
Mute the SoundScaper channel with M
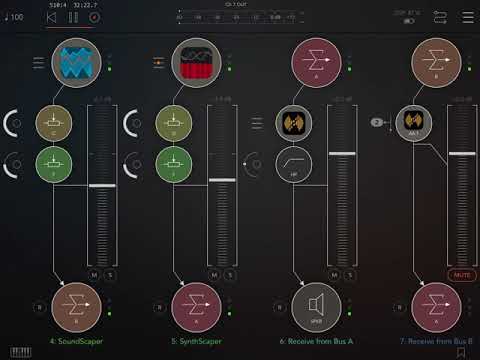point(94,275)
